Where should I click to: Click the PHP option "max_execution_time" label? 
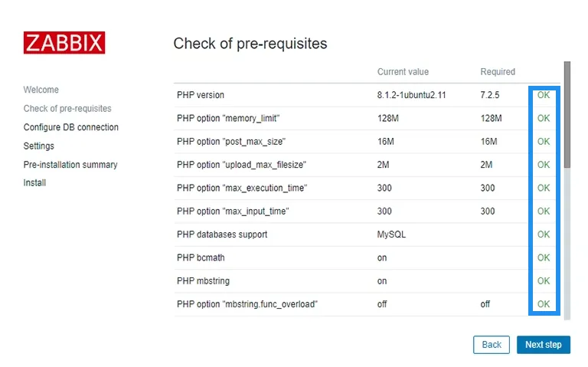coord(242,188)
